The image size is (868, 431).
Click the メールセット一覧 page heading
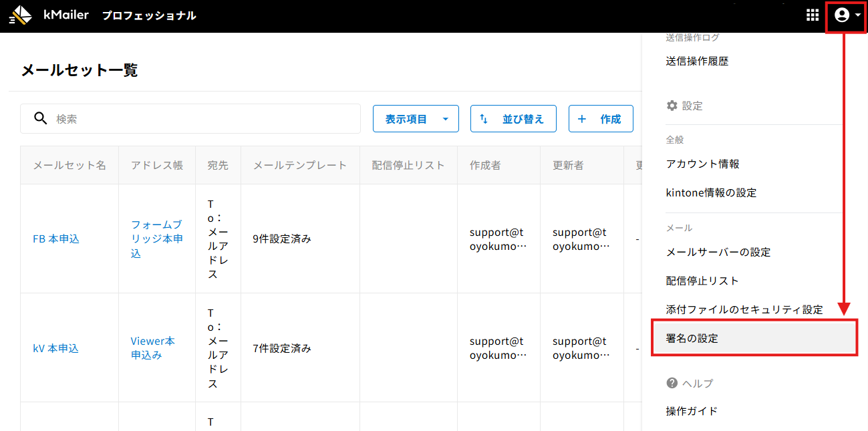80,70
